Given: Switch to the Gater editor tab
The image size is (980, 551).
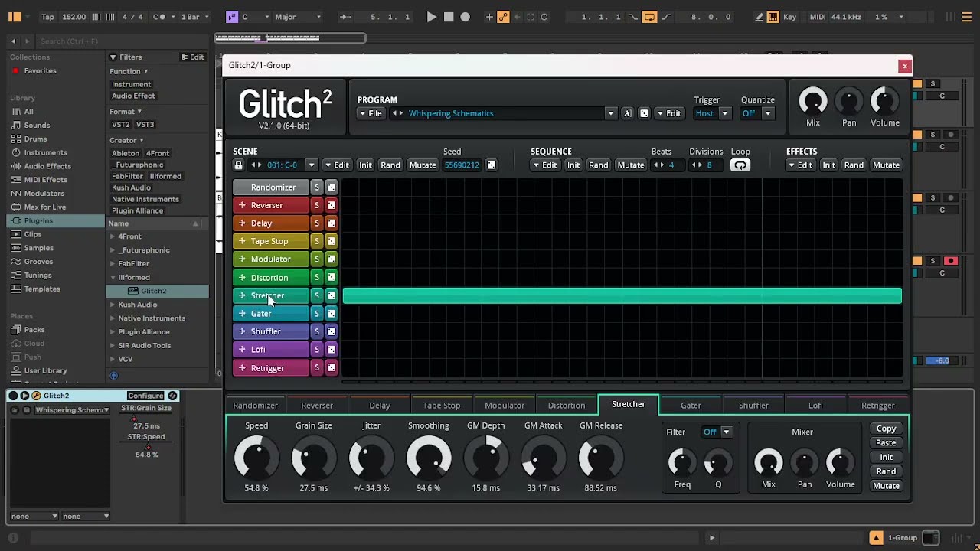Looking at the screenshot, I should pos(691,406).
